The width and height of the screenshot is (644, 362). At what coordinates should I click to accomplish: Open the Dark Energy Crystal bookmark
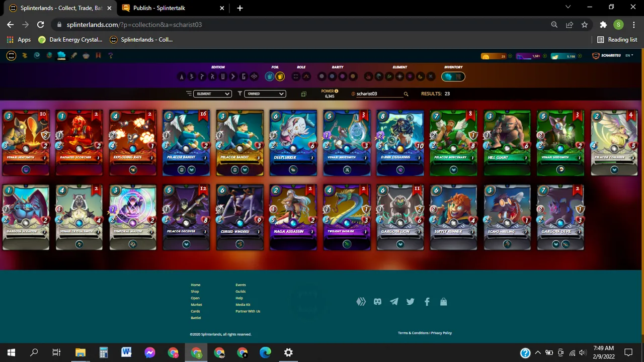coord(70,39)
